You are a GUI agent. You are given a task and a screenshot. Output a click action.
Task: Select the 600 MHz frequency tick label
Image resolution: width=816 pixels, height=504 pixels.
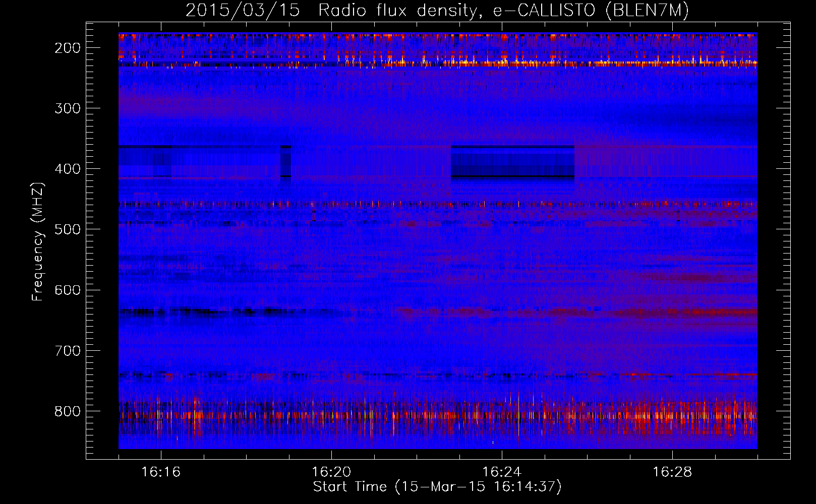pyautogui.click(x=68, y=290)
